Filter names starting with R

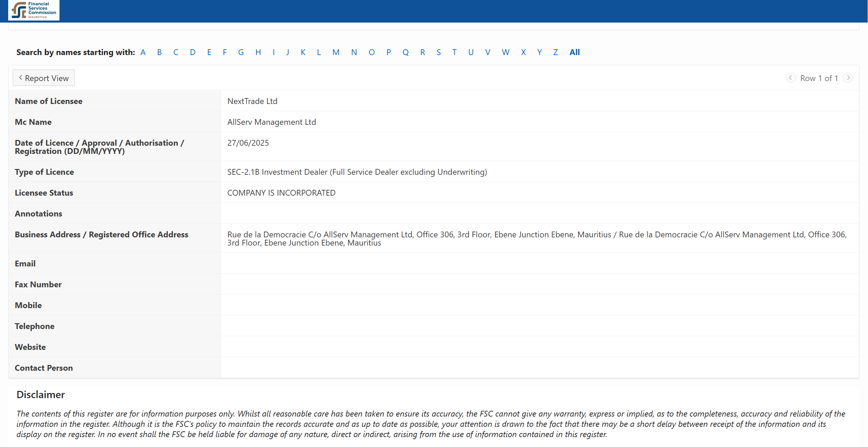pyautogui.click(x=423, y=52)
